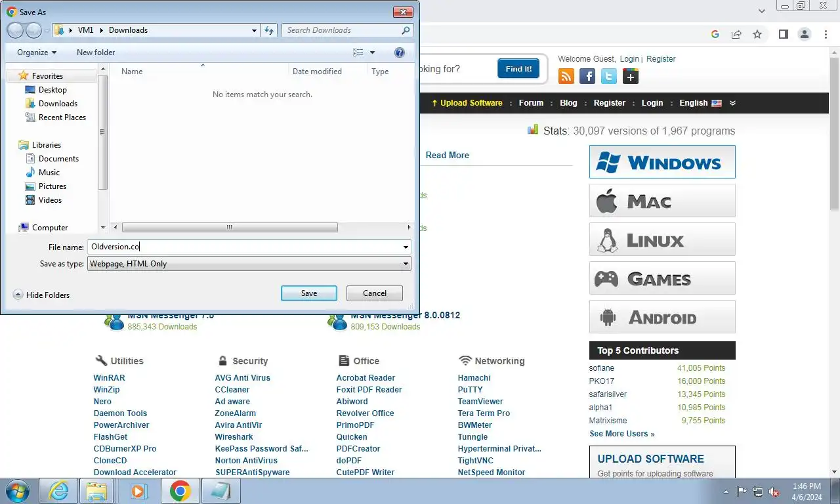Click Date modified column header

(x=317, y=72)
